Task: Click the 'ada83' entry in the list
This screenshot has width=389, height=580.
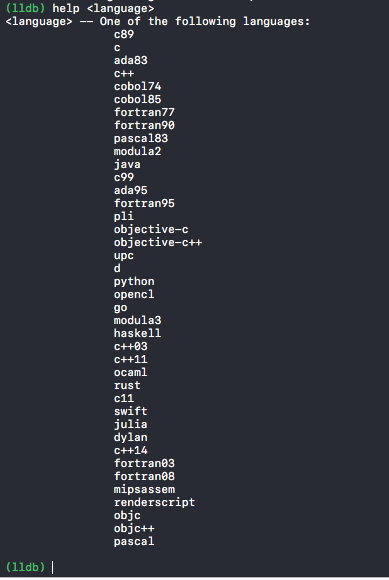Action: pyautogui.click(x=131, y=60)
